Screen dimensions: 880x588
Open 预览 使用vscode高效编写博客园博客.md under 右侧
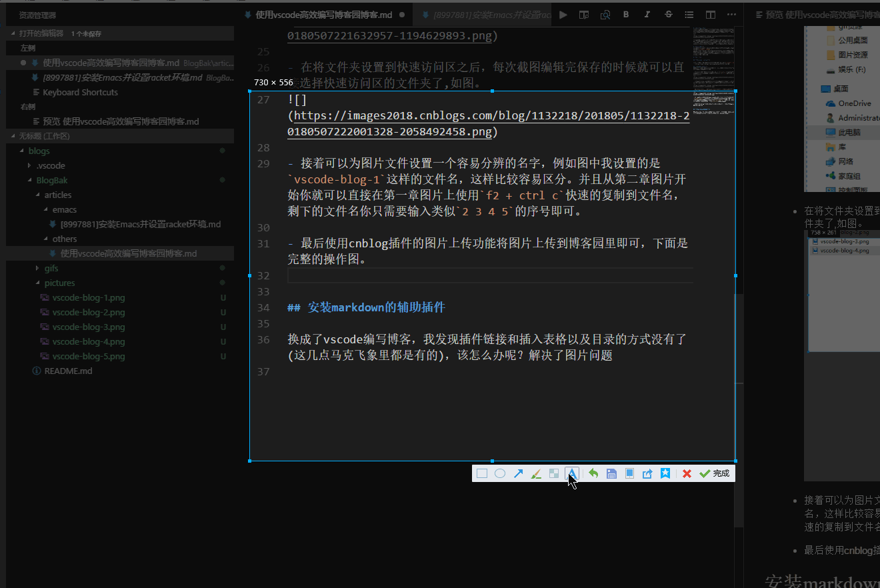121,121
